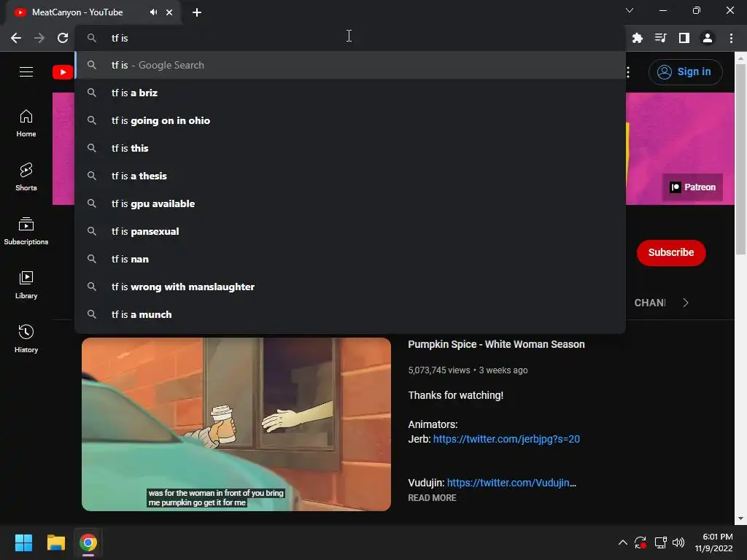Screen dimensions: 747x560
Task: Play the Pumpkin Spice video thumbnail
Action: (x=236, y=424)
